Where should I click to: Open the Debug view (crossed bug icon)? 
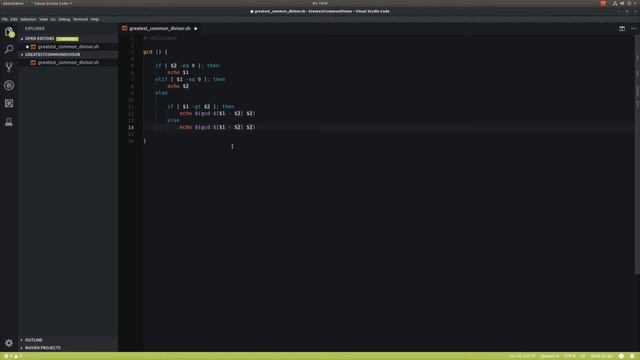click(9, 85)
